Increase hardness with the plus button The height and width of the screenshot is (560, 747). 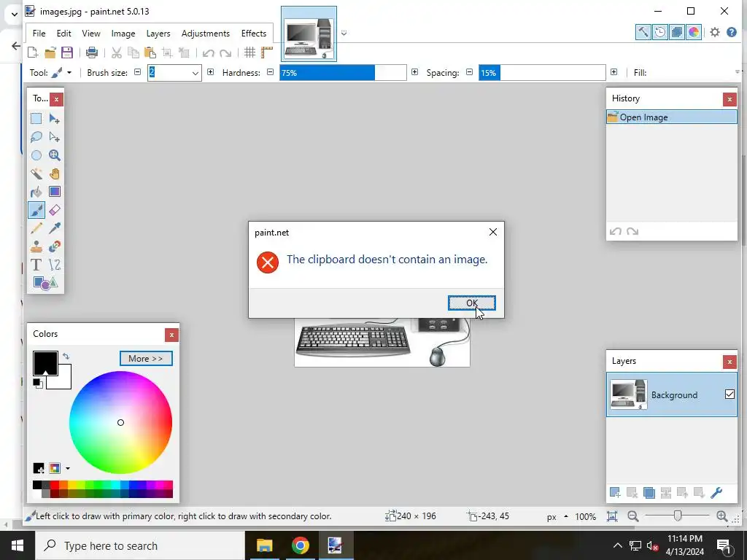coord(414,72)
